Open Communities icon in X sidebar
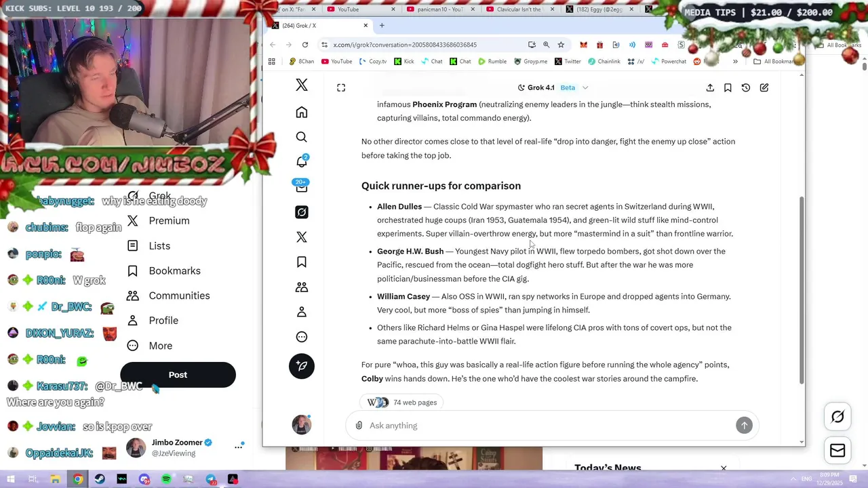Viewport: 868px width, 488px height. (x=302, y=287)
